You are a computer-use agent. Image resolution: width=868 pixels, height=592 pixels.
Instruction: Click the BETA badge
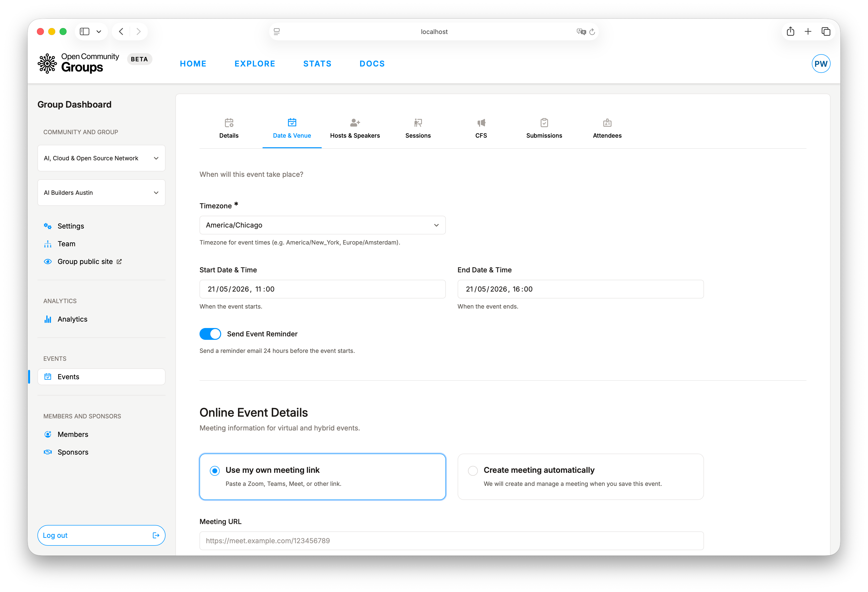[x=139, y=59]
